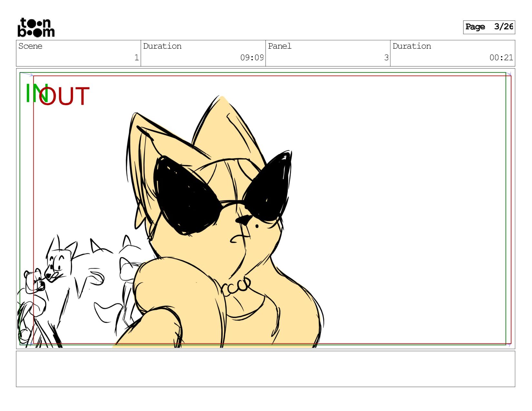The image size is (532, 411).
Task: Click the cat's black sunglasses
Action: coord(222,192)
